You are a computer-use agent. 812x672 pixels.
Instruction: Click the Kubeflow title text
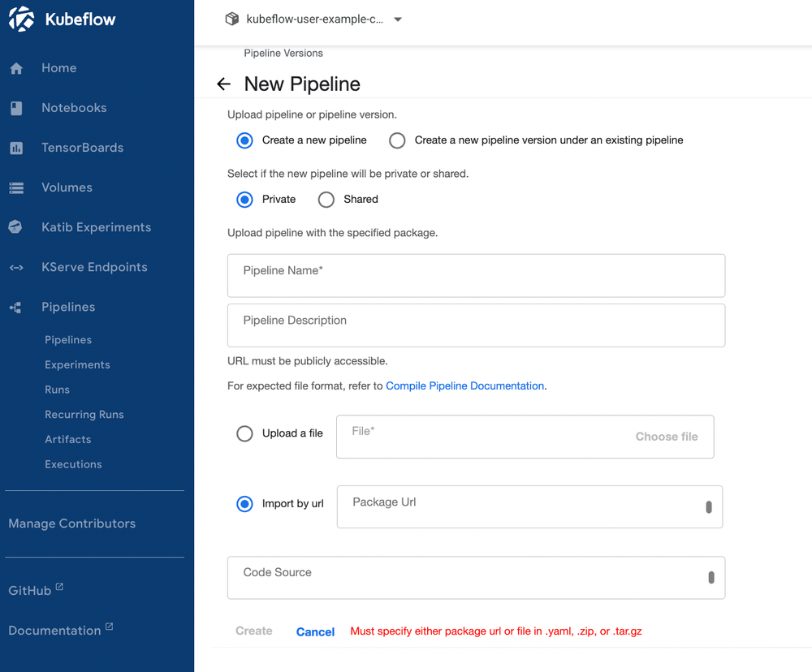[x=80, y=19]
